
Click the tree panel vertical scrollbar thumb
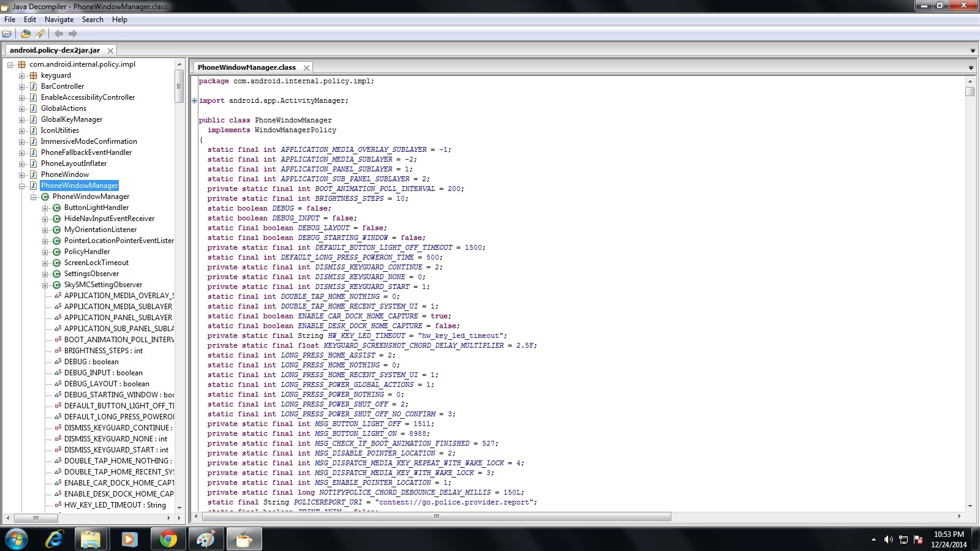[x=179, y=86]
